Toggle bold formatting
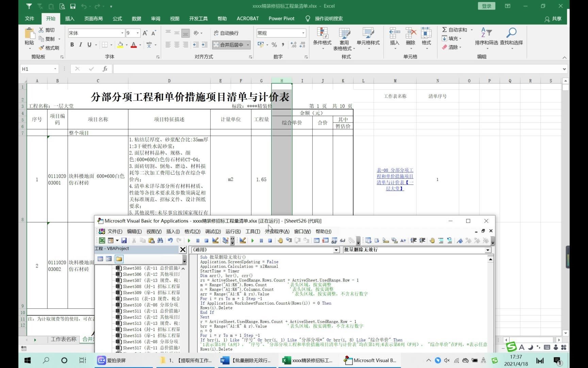This screenshot has width=588, height=368. (x=72, y=45)
